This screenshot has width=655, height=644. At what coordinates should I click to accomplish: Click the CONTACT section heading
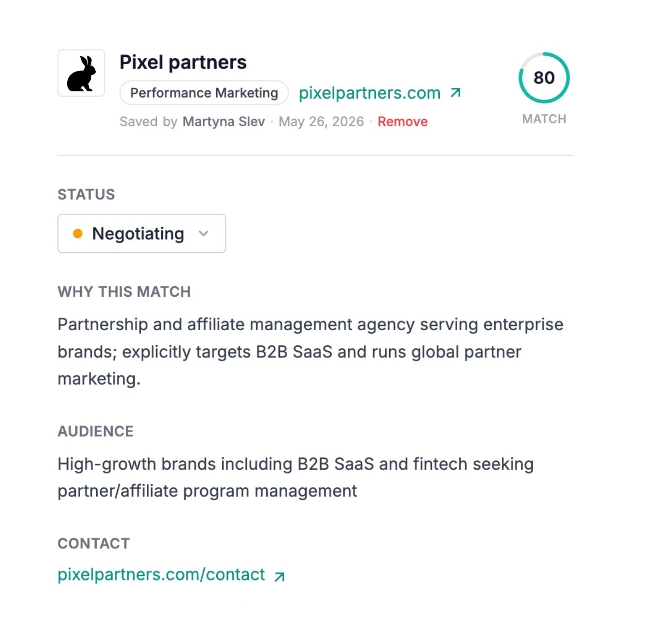click(94, 543)
